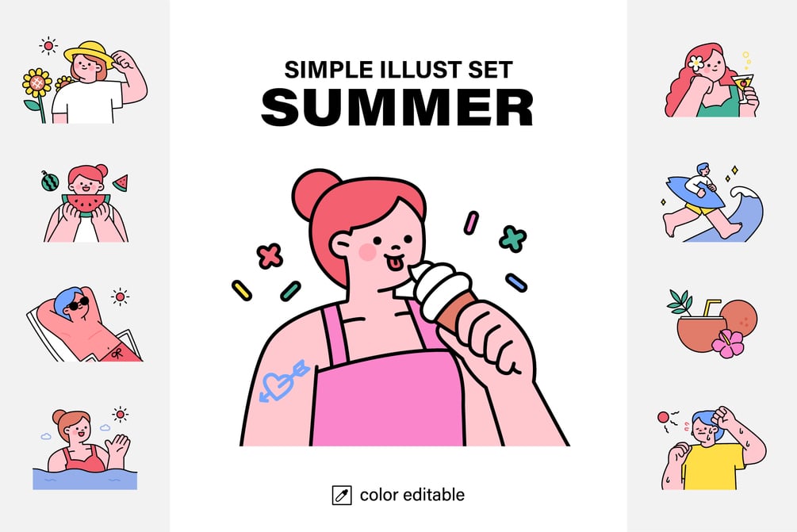Pick the girl waving in water illustration
Screen dimensions: 797x532
pos(86,448)
